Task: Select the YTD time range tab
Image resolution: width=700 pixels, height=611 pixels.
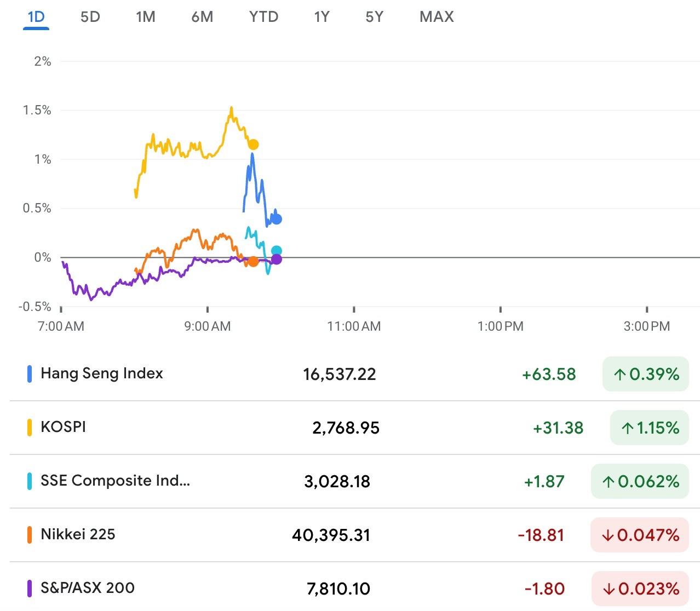Action: click(263, 17)
